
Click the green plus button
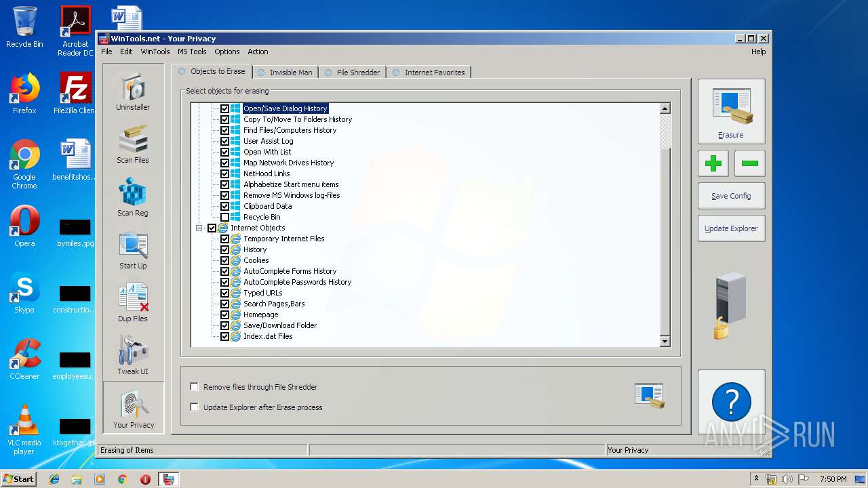[713, 163]
